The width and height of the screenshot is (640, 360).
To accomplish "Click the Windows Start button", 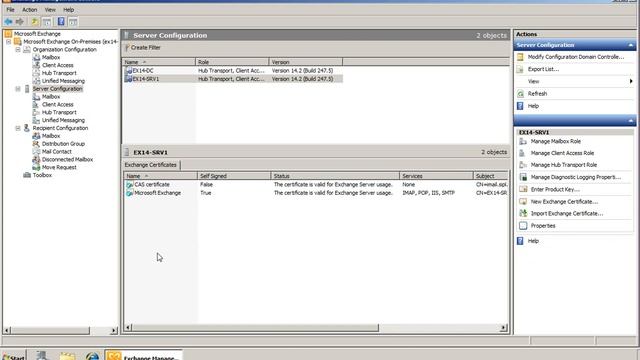I will (13, 356).
